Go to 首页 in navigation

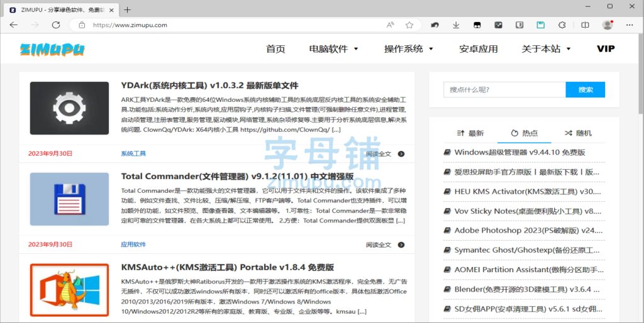(275, 49)
